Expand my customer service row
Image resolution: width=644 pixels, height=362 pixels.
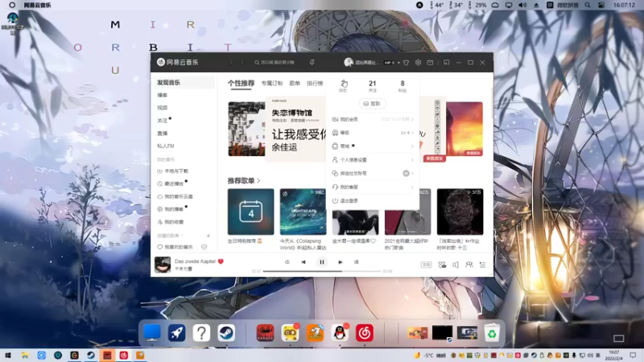click(373, 187)
